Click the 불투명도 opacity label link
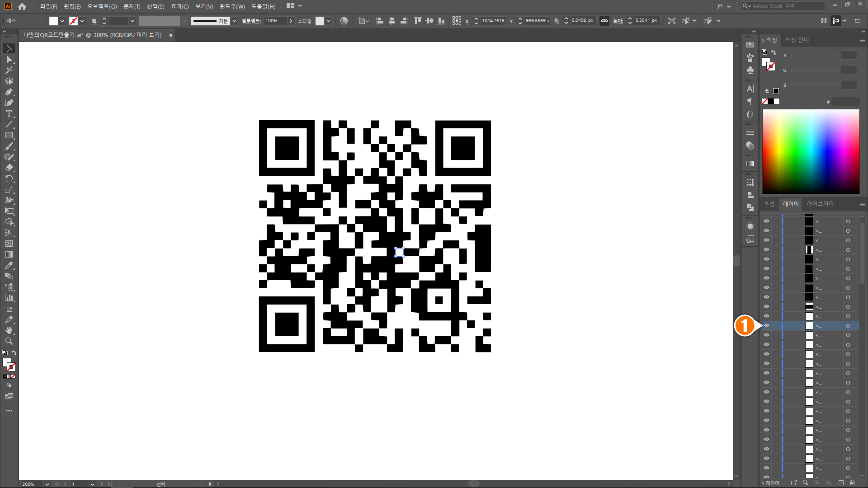The image size is (868, 488). pyautogui.click(x=251, y=21)
